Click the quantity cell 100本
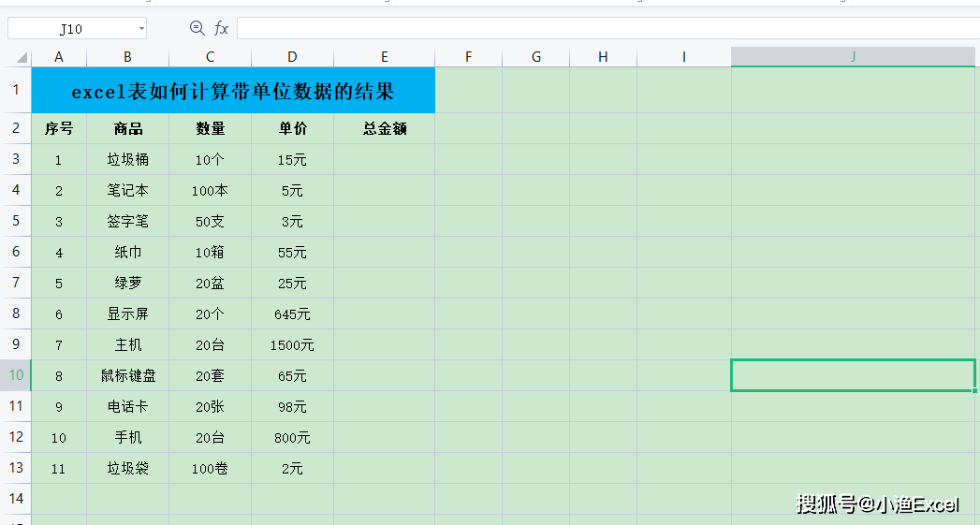 tap(210, 191)
